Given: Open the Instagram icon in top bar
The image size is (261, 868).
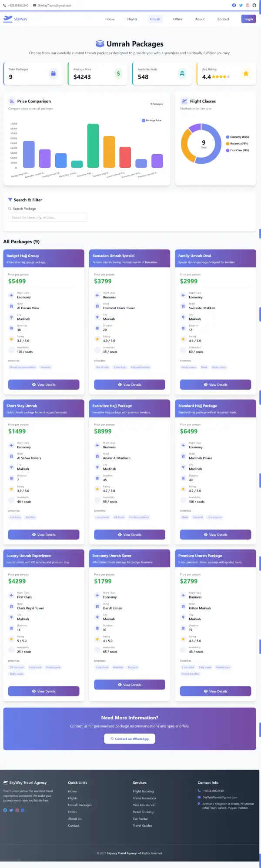Looking at the screenshot, I should pos(248,5).
